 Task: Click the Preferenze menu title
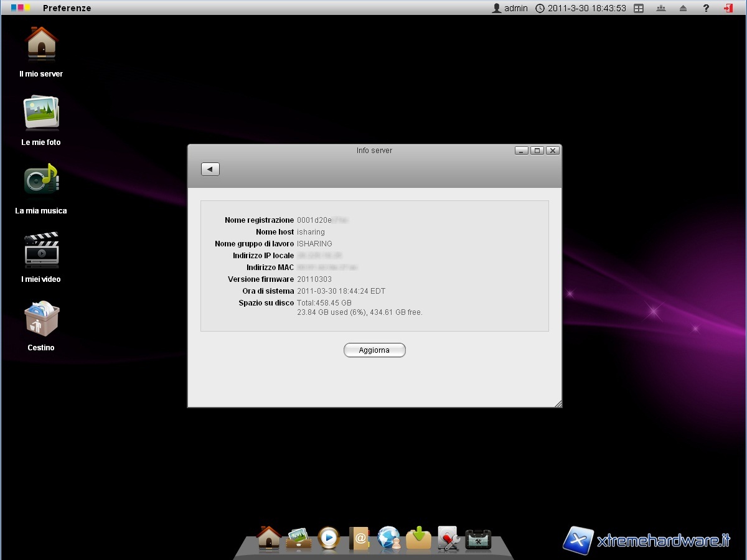67,8
